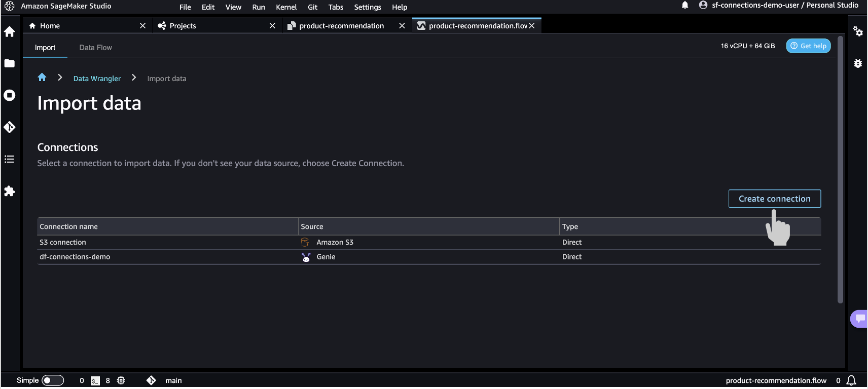
Task: Open the Home icon in left sidebar
Action: point(9,32)
